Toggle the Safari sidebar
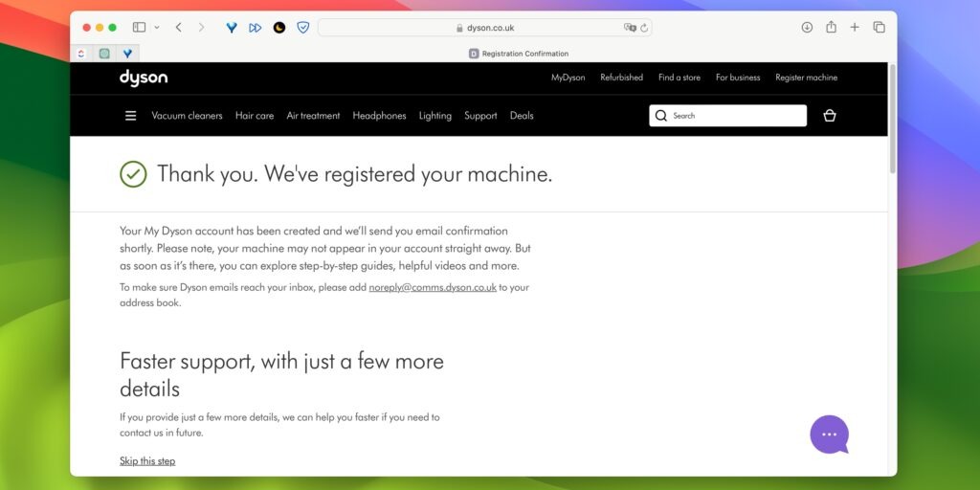Viewport: 980px width, 490px height. click(x=139, y=28)
